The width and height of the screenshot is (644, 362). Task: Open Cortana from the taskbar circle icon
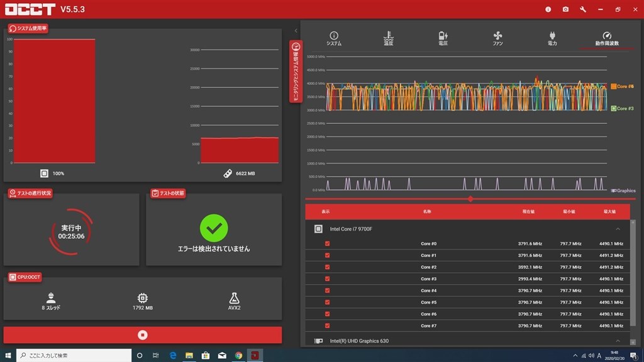point(140,356)
